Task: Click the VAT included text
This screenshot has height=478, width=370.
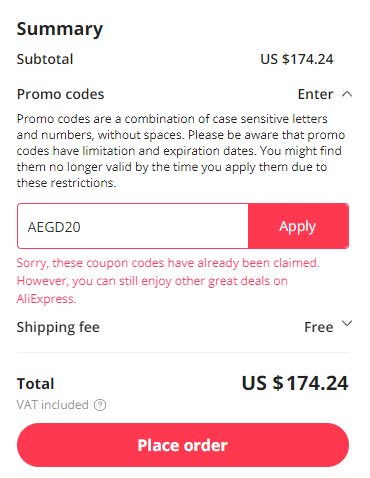Action: pos(53,405)
